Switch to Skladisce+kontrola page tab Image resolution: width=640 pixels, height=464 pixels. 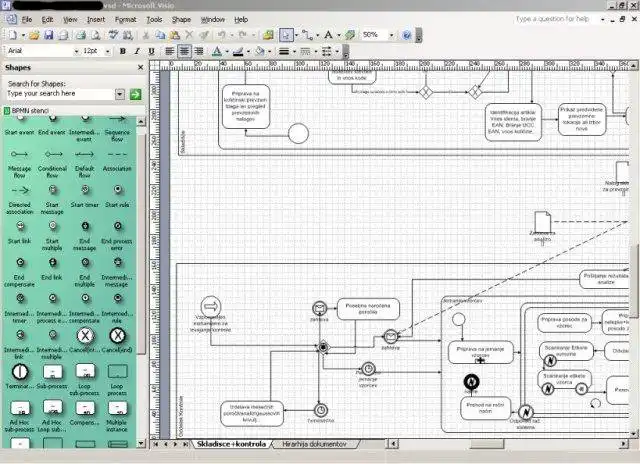click(x=231, y=444)
